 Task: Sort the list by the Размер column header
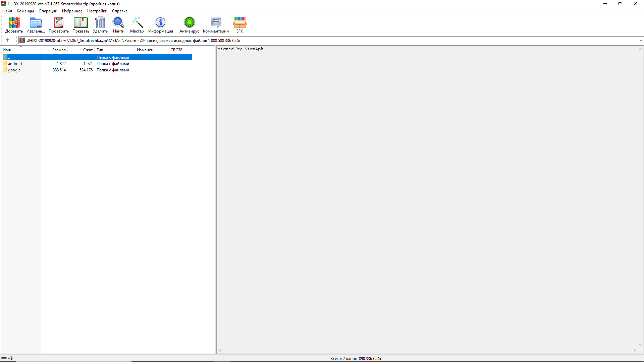pos(59,50)
